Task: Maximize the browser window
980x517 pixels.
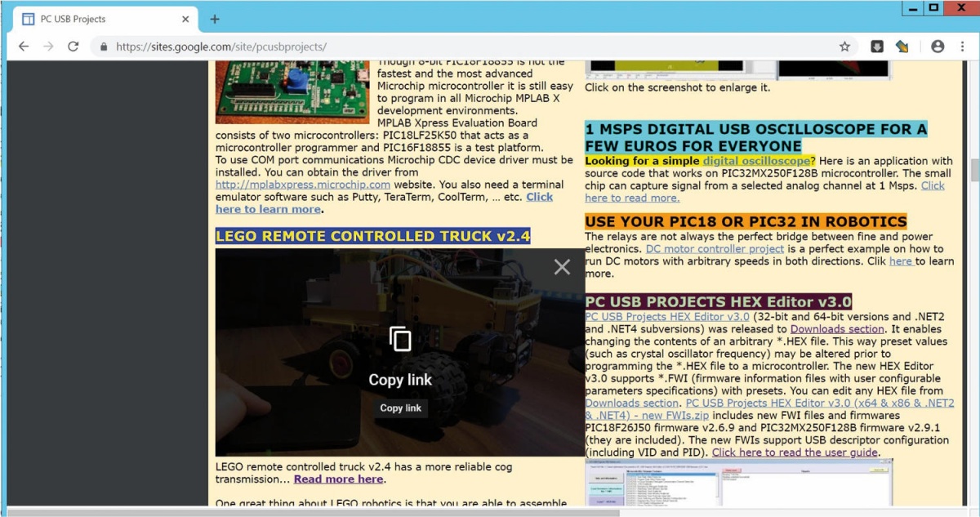Action: (x=933, y=7)
